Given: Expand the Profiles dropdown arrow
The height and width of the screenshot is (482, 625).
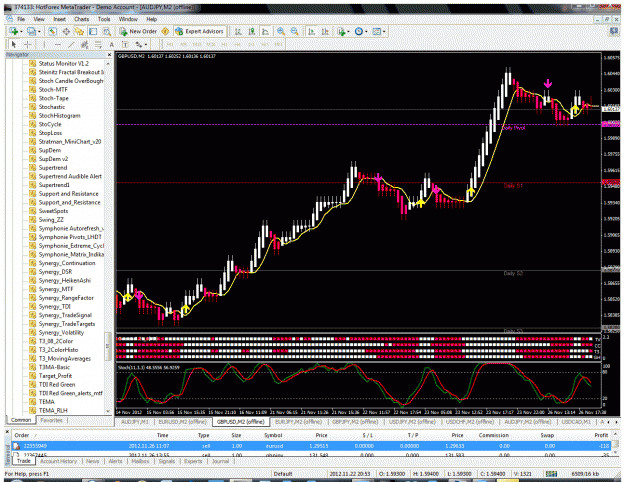Looking at the screenshot, I should pyautogui.click(x=39, y=32).
